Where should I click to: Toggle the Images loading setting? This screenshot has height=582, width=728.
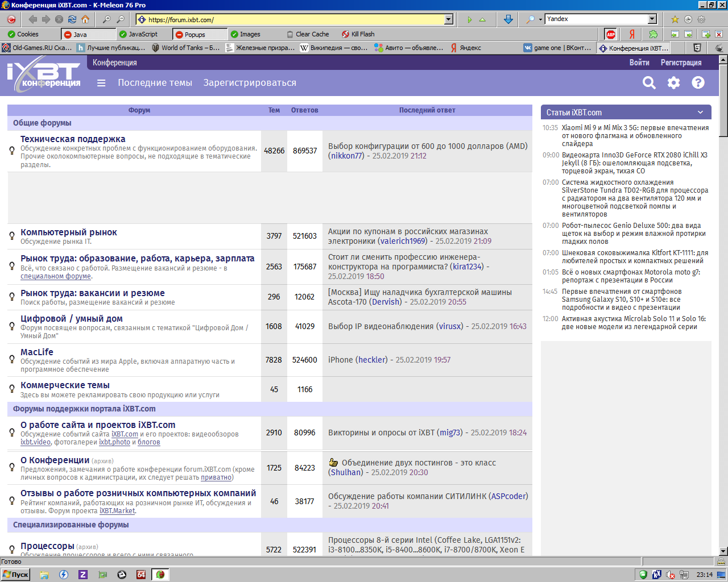245,34
